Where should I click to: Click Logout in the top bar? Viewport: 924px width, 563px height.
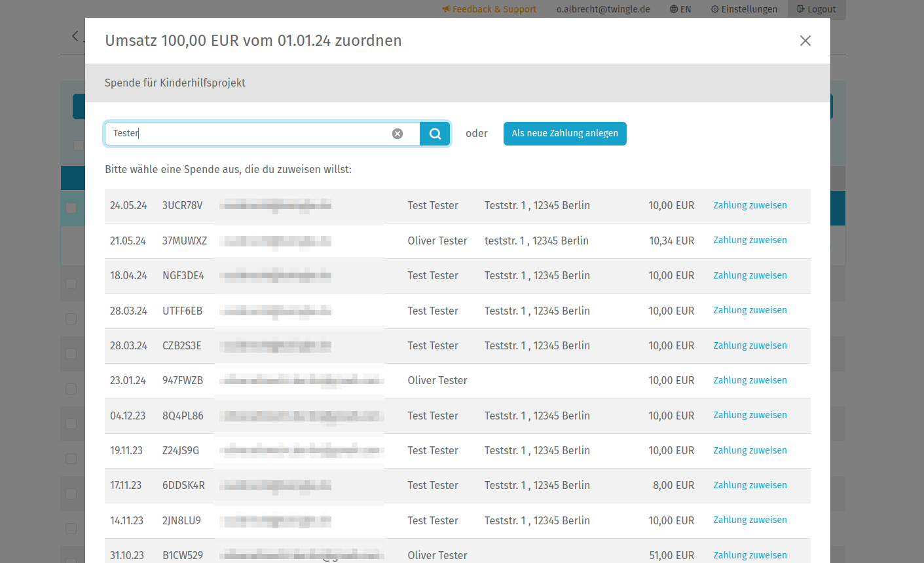(x=817, y=9)
